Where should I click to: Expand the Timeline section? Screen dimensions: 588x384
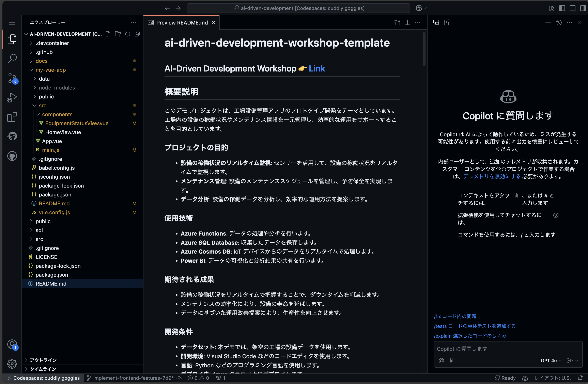click(82, 369)
